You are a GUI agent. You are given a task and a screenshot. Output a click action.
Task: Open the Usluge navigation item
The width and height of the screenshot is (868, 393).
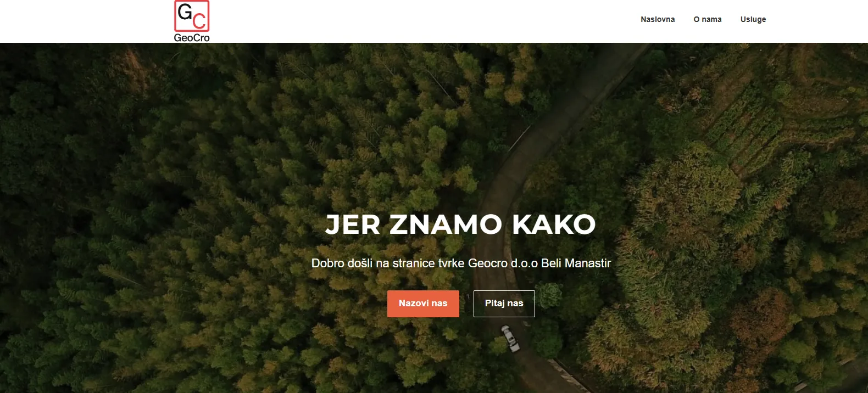(x=753, y=19)
